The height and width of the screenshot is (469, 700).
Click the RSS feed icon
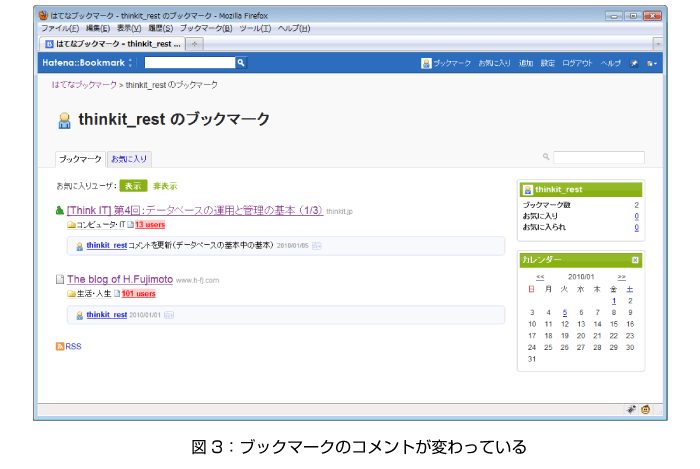tap(60, 346)
